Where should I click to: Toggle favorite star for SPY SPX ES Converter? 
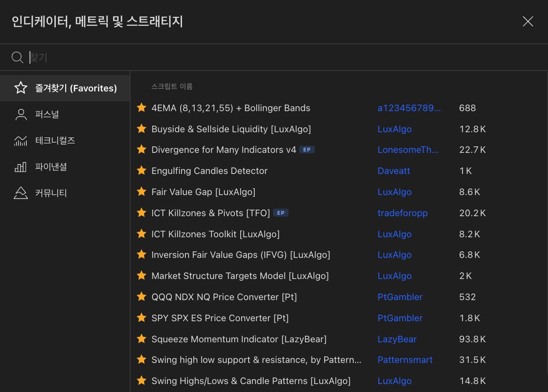[x=142, y=318]
